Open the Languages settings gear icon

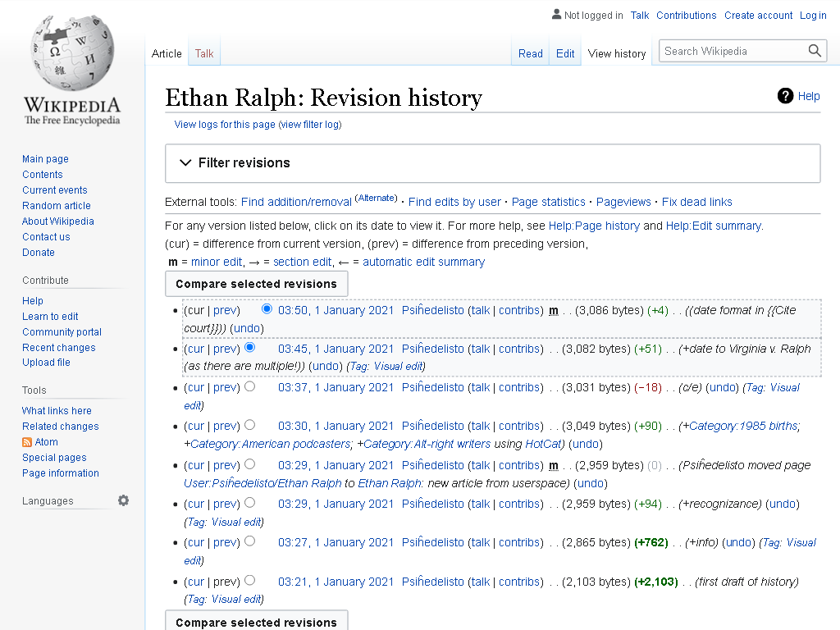coord(123,500)
